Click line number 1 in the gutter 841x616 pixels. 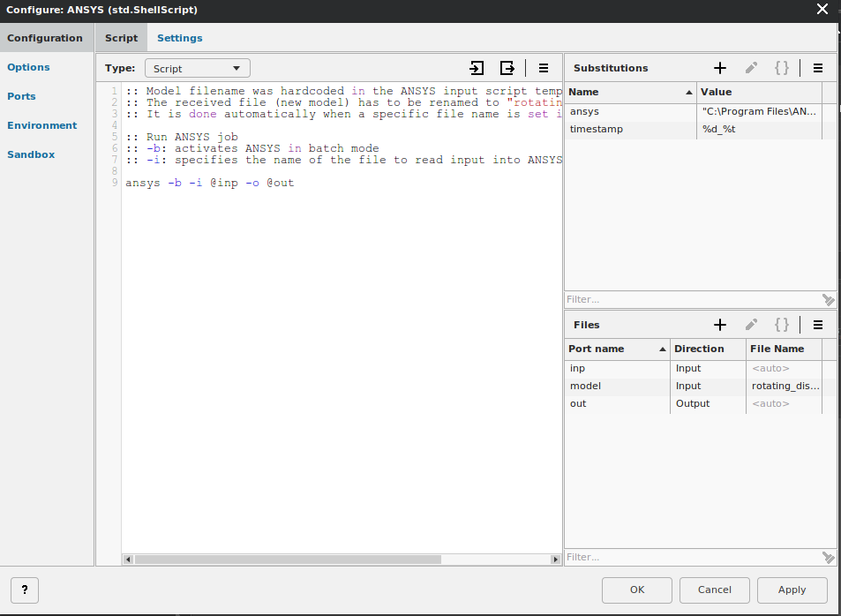[x=114, y=91]
